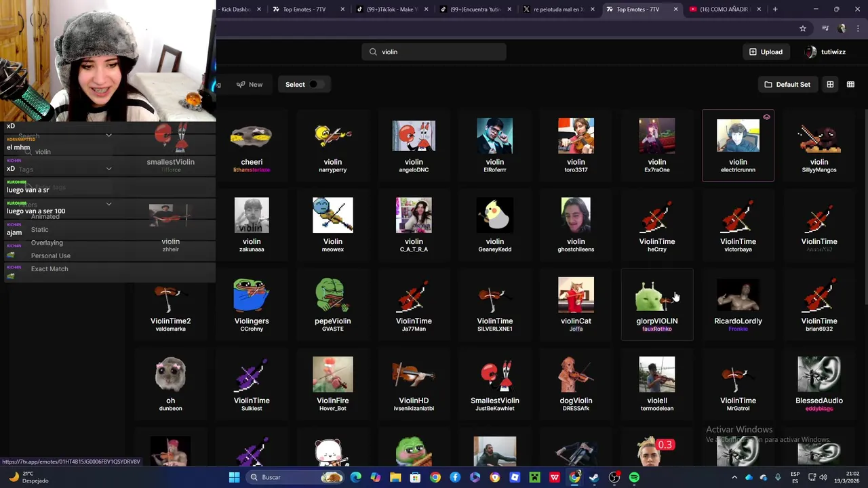Open the tutiwizz profile avatar
This screenshot has height=488, width=868.
point(811,52)
